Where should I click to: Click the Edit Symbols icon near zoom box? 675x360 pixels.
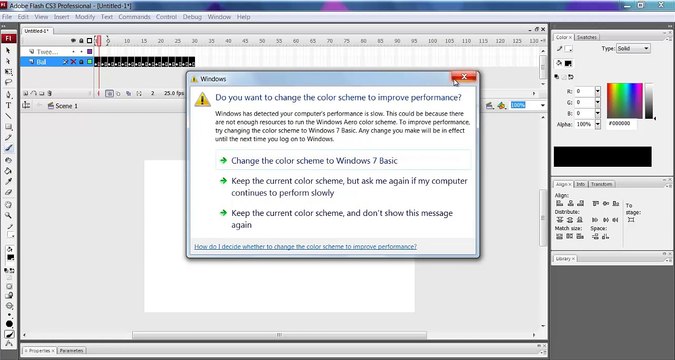(x=502, y=106)
